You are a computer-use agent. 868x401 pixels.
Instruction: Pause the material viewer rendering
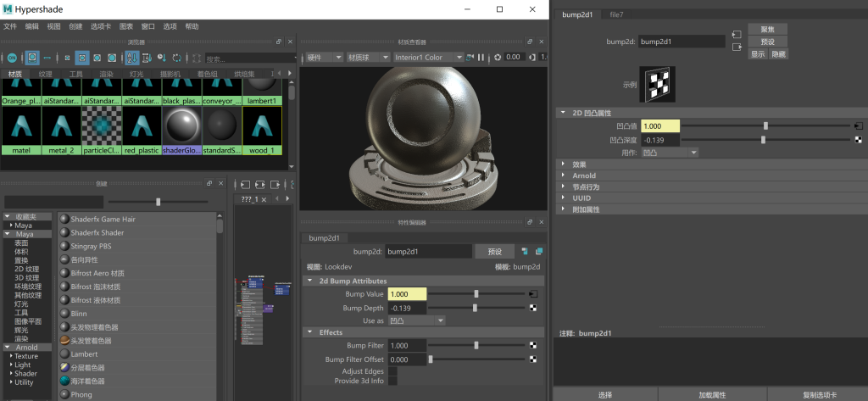click(481, 57)
